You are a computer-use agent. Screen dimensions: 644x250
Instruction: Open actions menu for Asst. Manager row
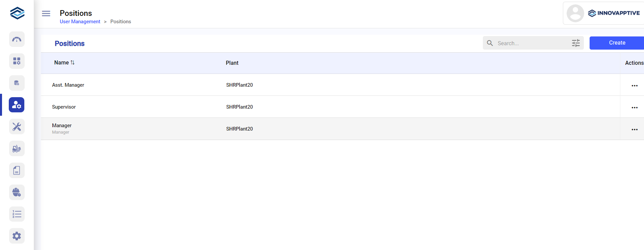(x=634, y=86)
